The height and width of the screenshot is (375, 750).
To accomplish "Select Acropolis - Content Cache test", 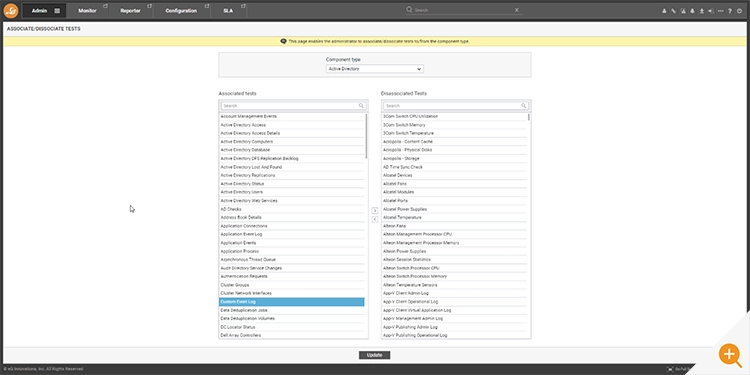I will (454, 142).
